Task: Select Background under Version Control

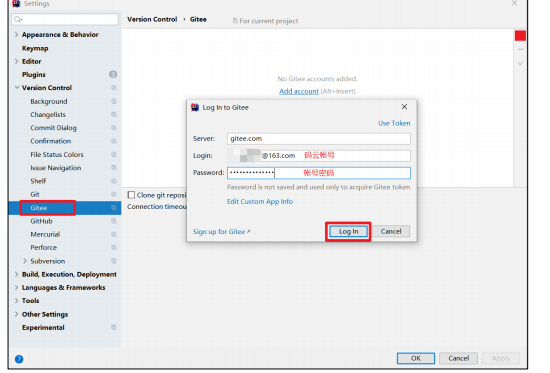Action: pos(49,101)
